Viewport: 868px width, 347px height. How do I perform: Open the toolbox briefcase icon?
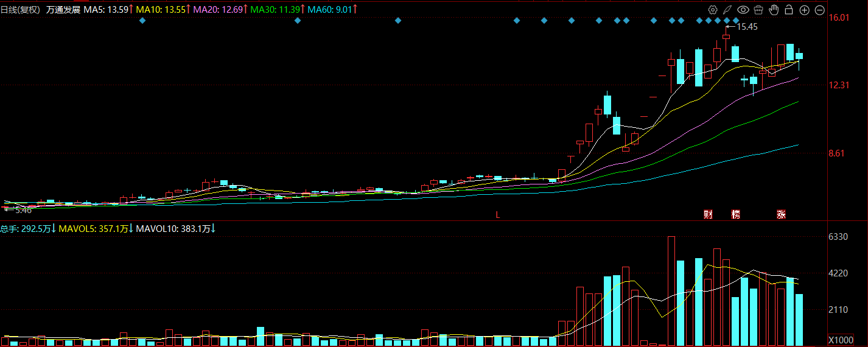[758, 10]
